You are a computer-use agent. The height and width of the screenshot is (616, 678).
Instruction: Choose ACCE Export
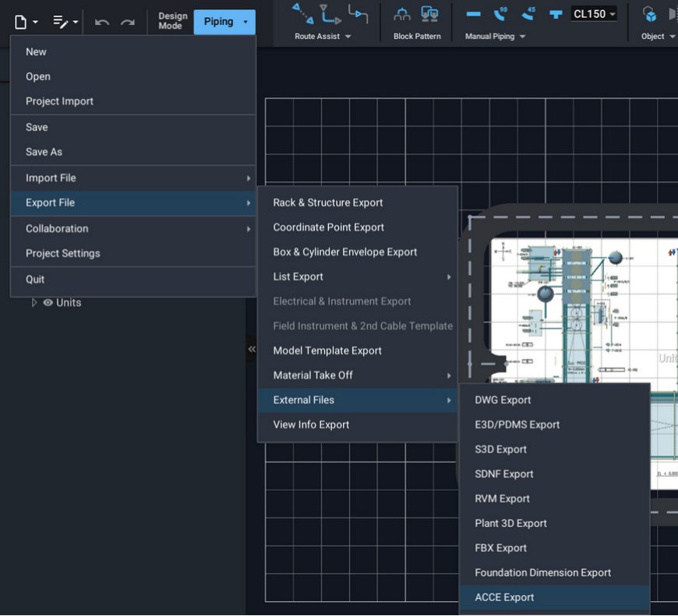(x=555, y=597)
